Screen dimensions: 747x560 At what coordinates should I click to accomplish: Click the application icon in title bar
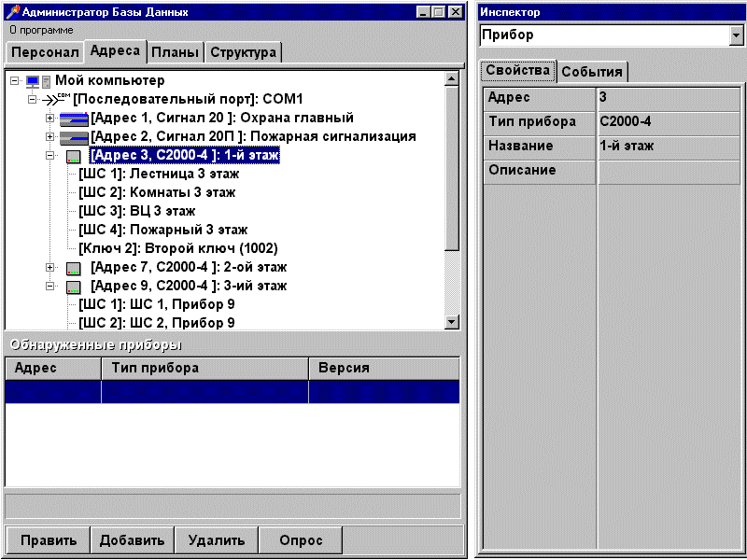point(12,12)
